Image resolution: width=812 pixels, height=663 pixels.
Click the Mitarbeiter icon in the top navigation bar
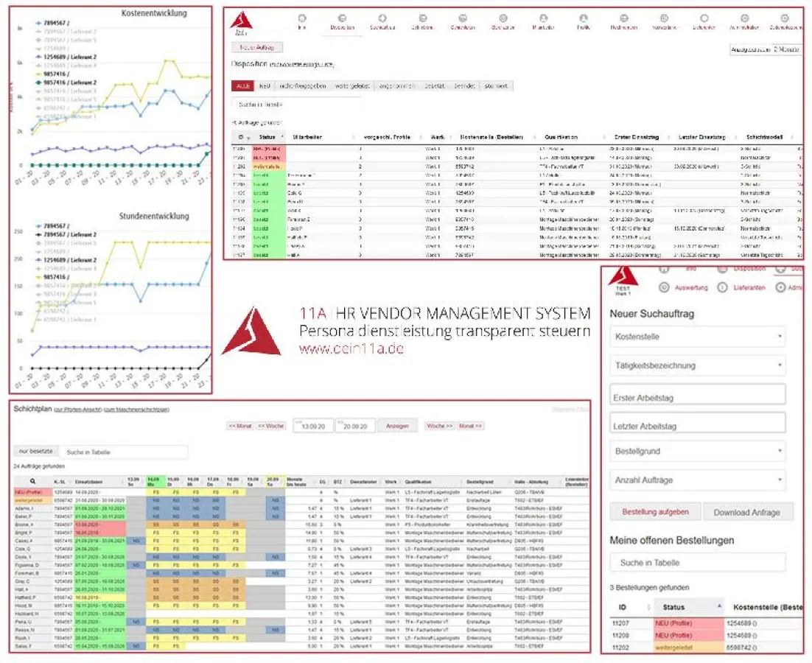543,18
